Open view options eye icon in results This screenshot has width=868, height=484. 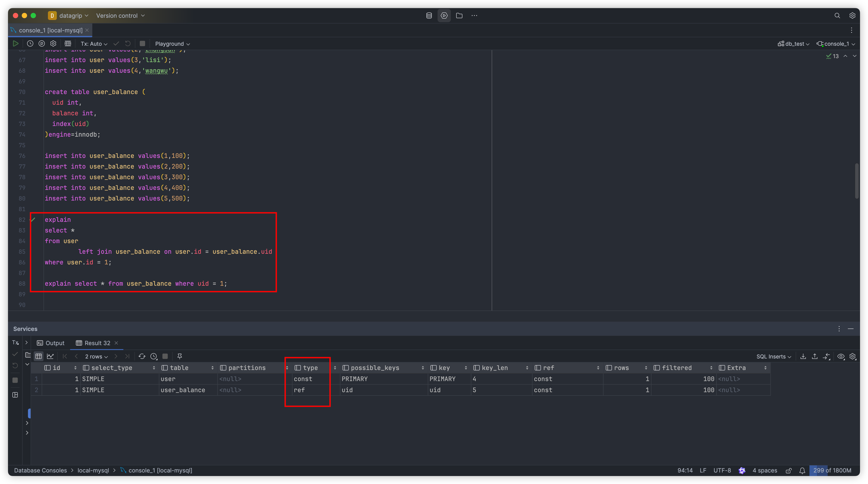[x=841, y=356]
